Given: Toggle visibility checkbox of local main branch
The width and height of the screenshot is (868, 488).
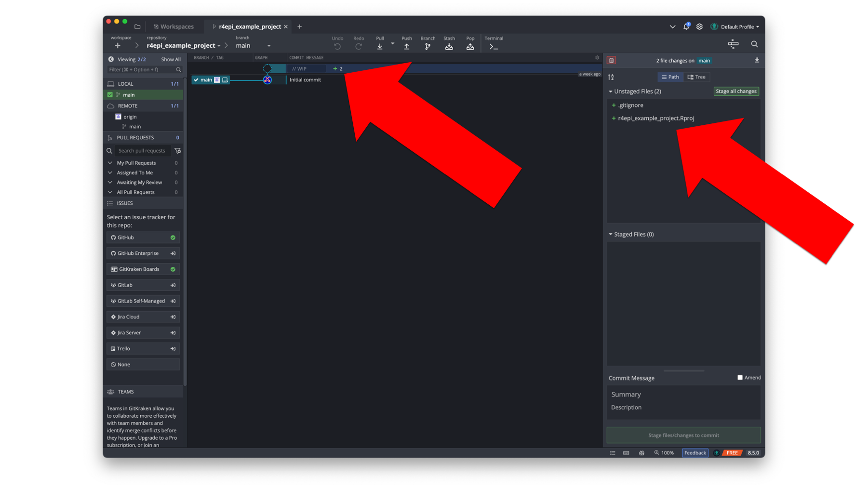Looking at the screenshot, I should [x=110, y=95].
